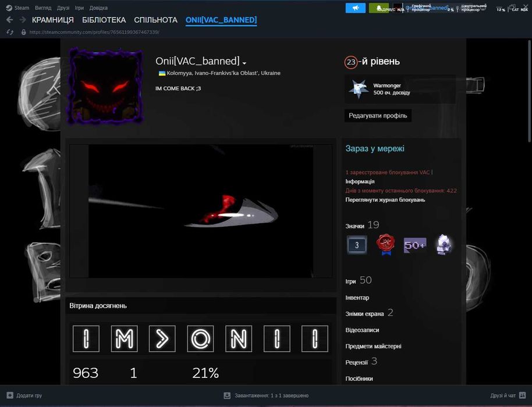Screen dimensions: 532x407
Task: Open Переглянути журнал блокувань link
Action: coord(385,199)
